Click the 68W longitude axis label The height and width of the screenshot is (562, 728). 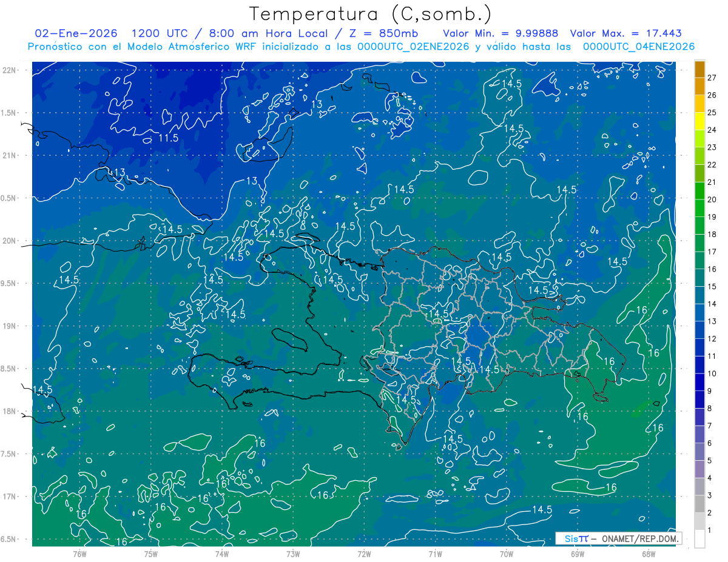tap(648, 554)
